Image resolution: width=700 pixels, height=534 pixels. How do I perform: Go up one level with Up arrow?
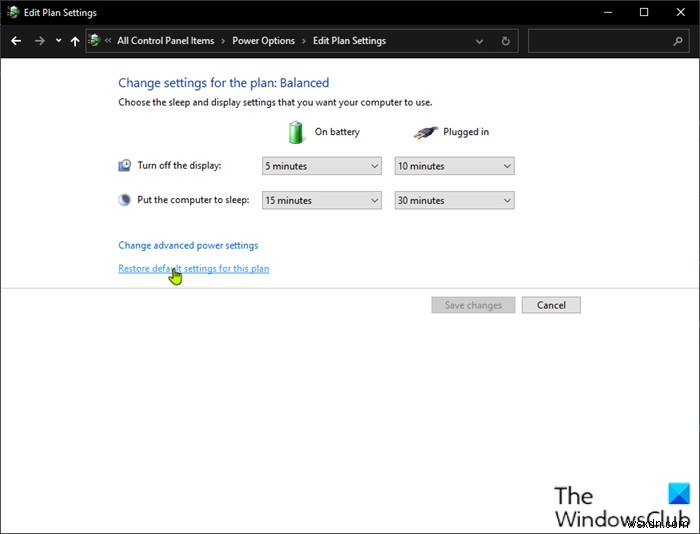click(75, 41)
